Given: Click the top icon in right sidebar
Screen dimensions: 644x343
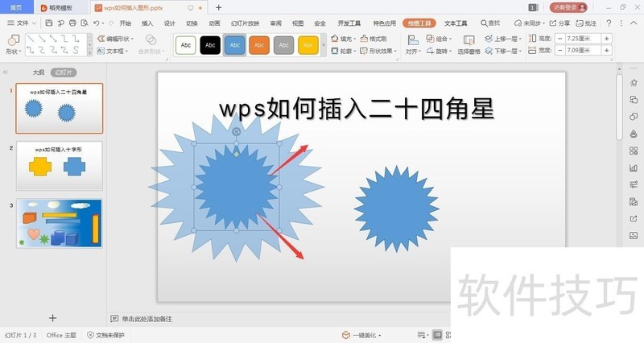Looking at the screenshot, I should pyautogui.click(x=634, y=83).
